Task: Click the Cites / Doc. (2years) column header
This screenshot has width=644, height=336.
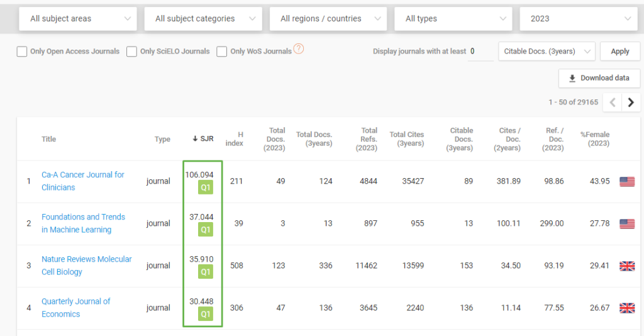Action: point(508,139)
